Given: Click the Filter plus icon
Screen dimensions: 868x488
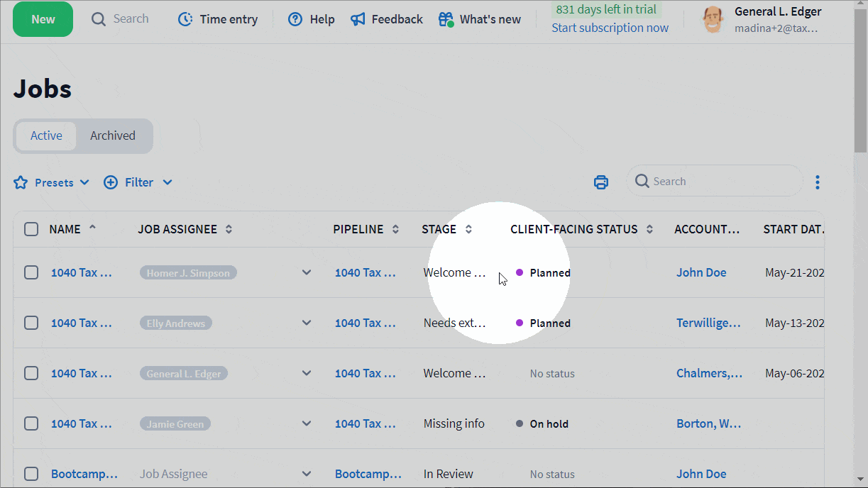Looking at the screenshot, I should click(x=111, y=183).
